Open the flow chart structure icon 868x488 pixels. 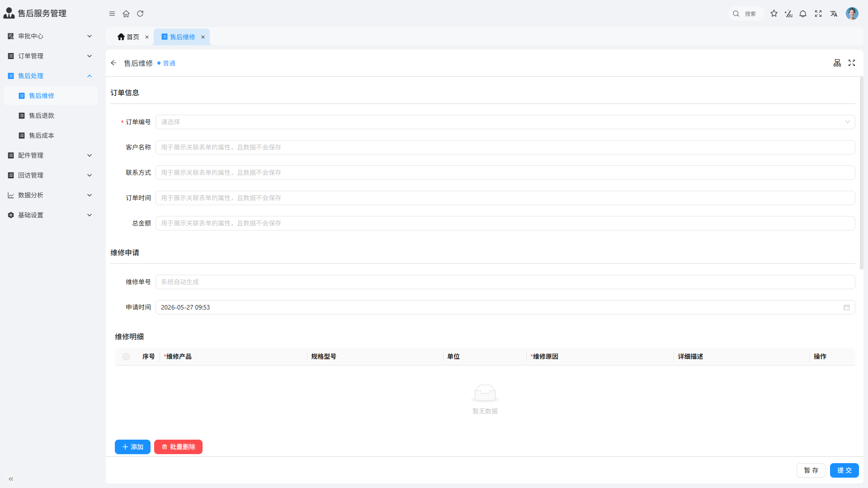837,63
